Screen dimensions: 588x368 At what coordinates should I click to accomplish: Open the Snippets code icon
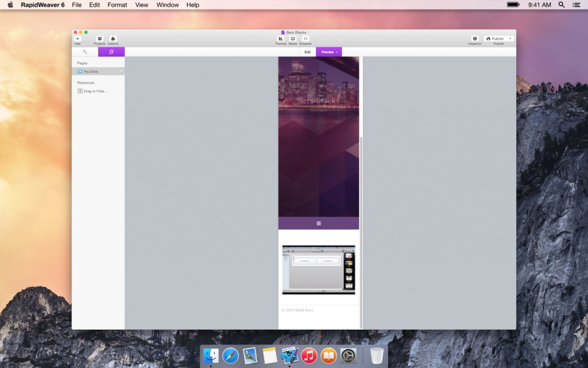[x=305, y=38]
